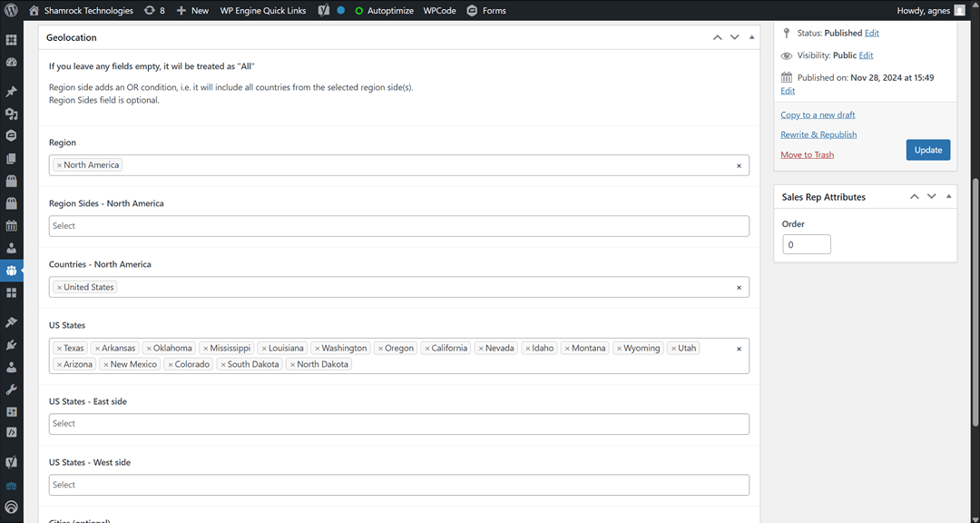Open Media from the sidebar icon
This screenshot has height=523, width=980.
13,113
